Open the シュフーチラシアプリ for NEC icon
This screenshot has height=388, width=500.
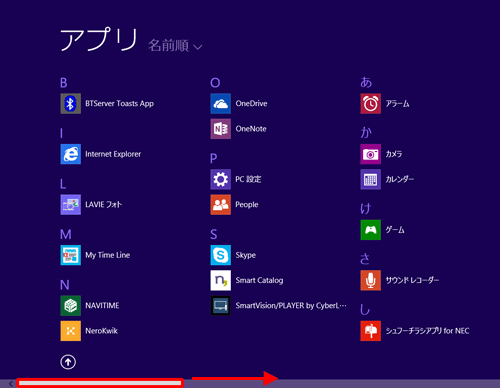[x=370, y=331]
